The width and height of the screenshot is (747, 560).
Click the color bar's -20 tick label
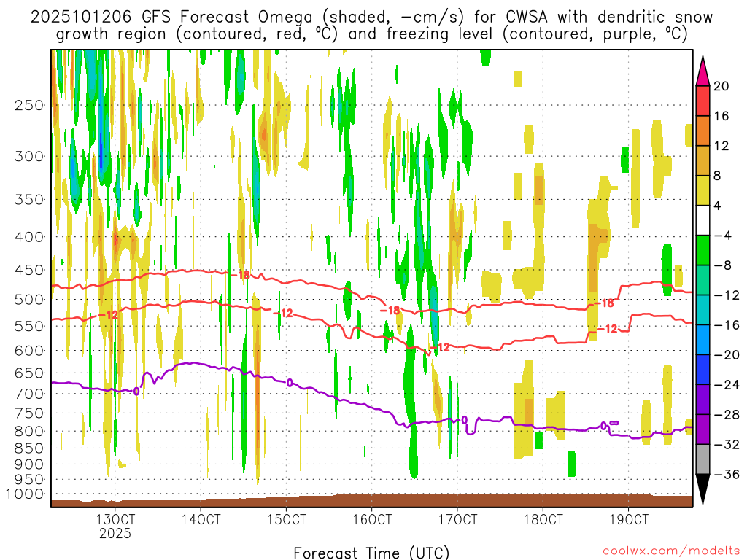(727, 355)
